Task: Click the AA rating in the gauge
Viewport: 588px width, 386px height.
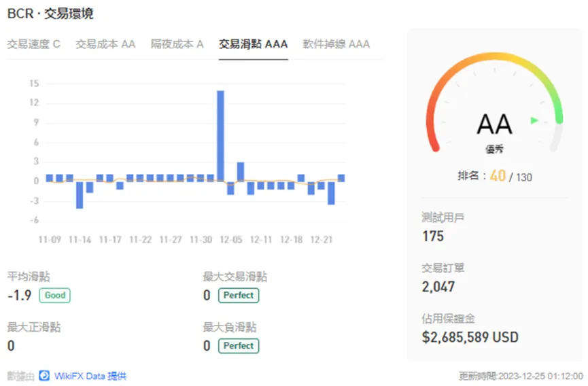Action: (x=494, y=124)
